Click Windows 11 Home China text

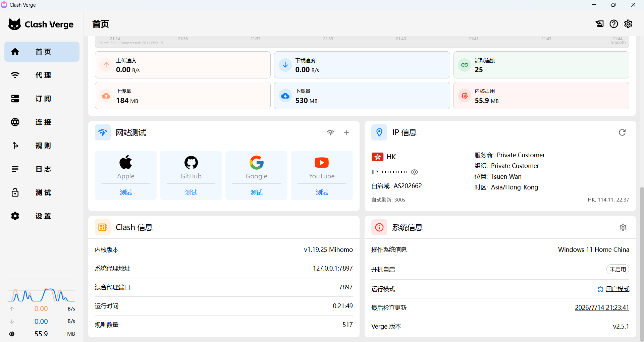[594, 249]
